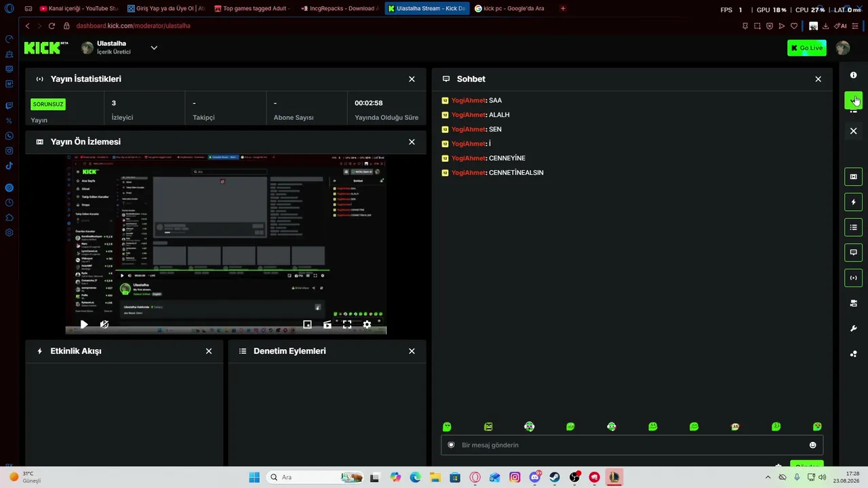Open the browser easy setup sliders icon

[x=856, y=26]
